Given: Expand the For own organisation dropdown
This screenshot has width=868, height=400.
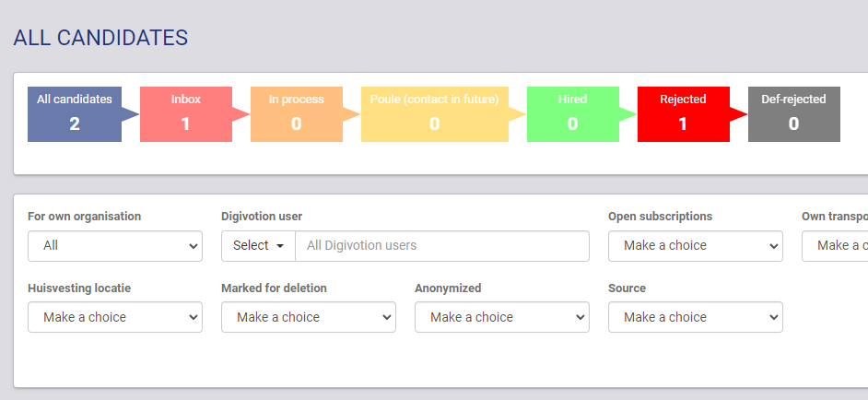Looking at the screenshot, I should coord(115,246).
